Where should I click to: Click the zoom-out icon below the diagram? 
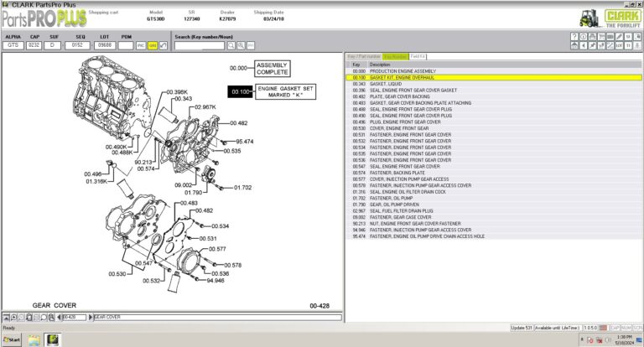point(21,317)
